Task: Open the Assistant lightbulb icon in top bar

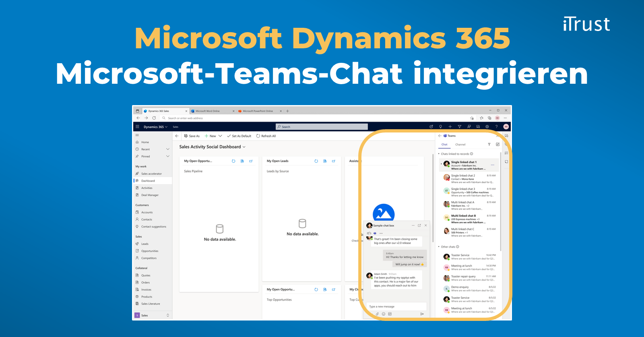Action: 440,127
